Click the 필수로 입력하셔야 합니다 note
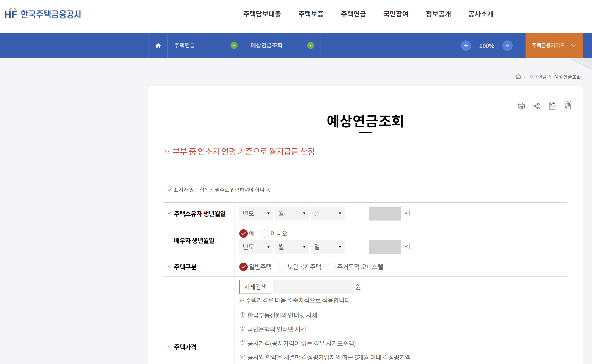This screenshot has width=592, height=364. (x=222, y=190)
